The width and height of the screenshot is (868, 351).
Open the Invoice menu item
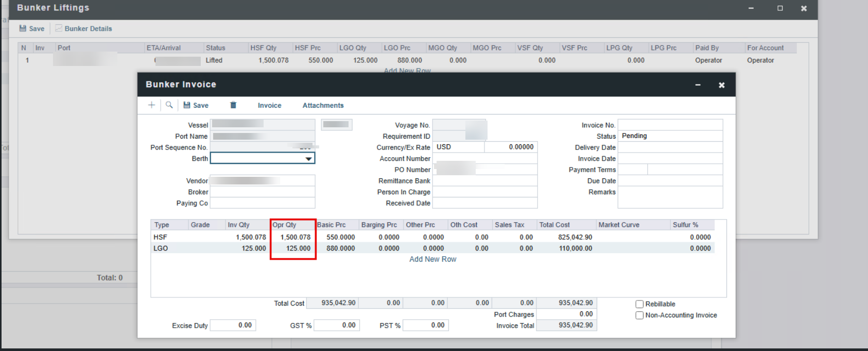tap(269, 105)
